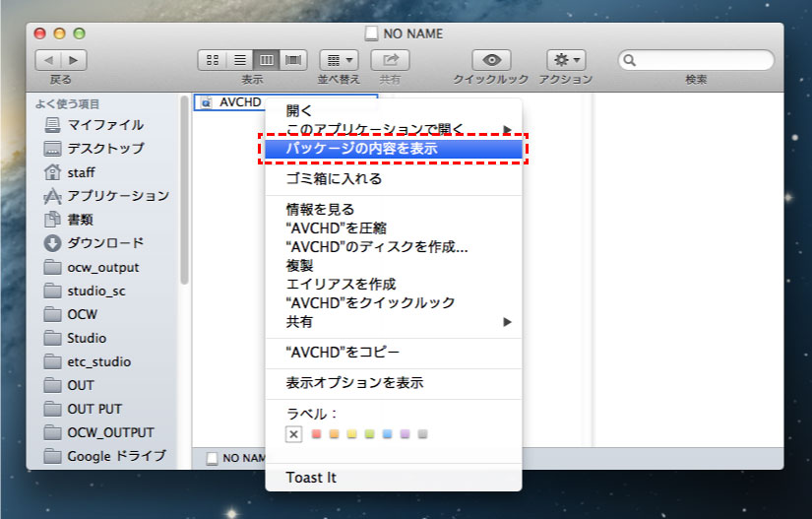Open the OCW sidebar folder
The width and height of the screenshot is (812, 519).
(71, 314)
